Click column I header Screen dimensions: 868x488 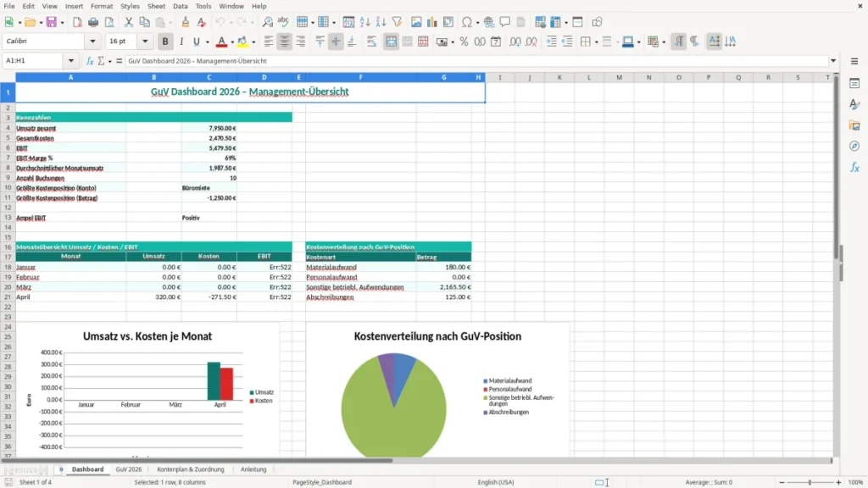click(x=499, y=77)
